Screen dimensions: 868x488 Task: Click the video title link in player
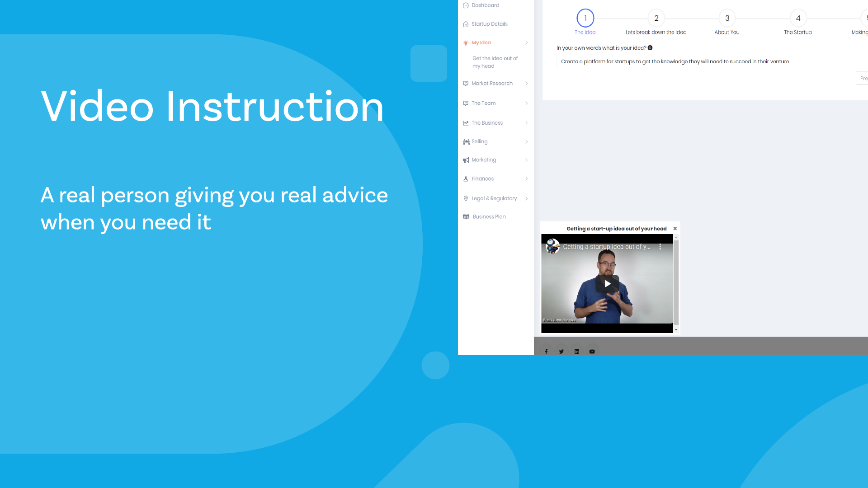(x=606, y=247)
